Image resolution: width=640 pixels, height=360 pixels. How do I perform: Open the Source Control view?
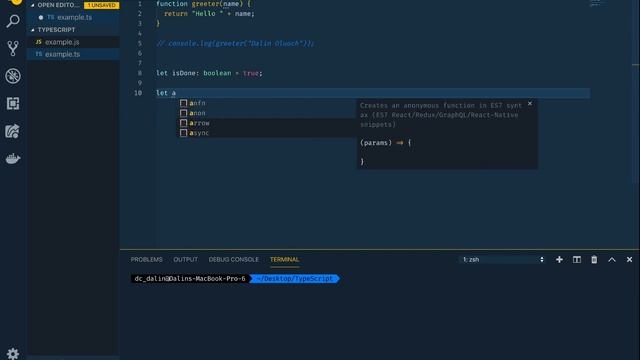[x=13, y=48]
